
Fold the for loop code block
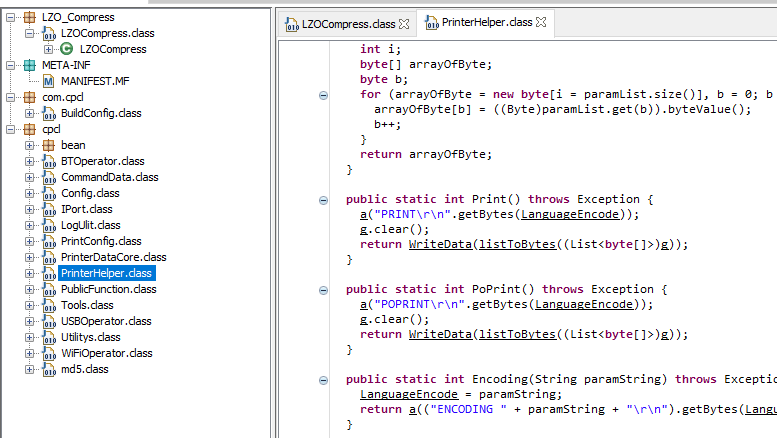323,95
